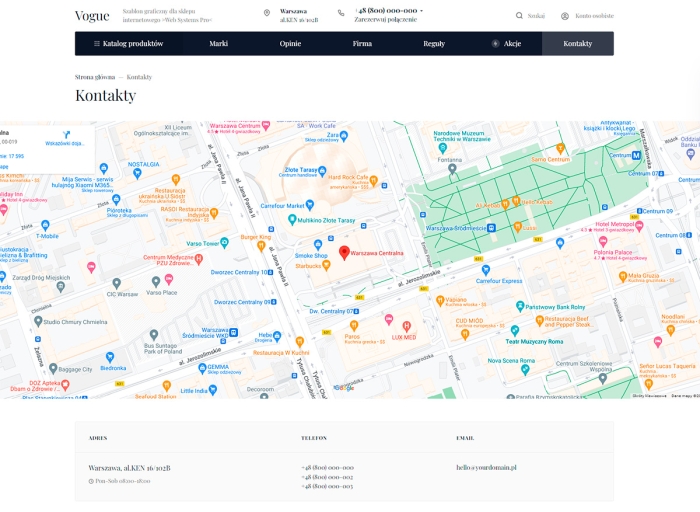Go to the Opinie menu item
The height and width of the screenshot is (512, 700).
(x=290, y=44)
